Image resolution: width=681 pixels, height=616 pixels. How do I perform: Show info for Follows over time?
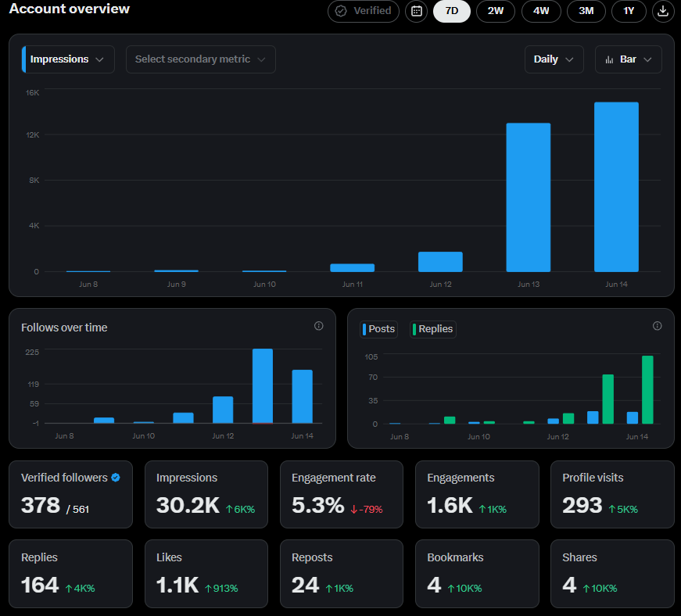point(318,326)
